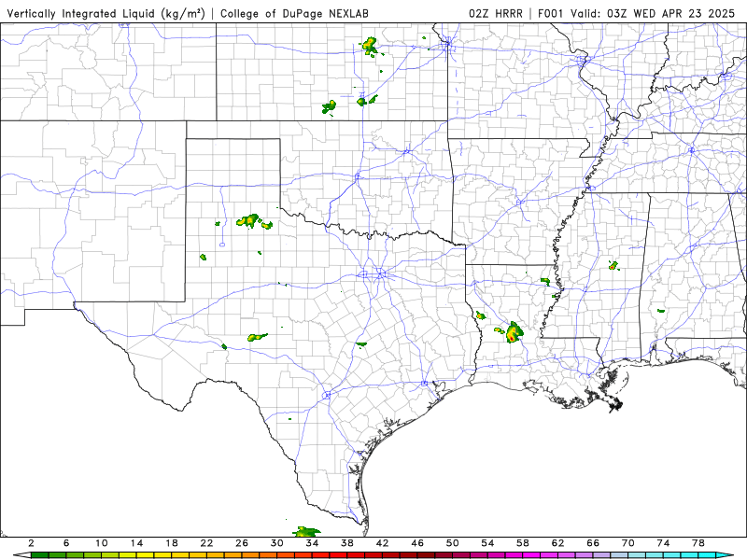
Task: Click the legend value "2"
Action: pyautogui.click(x=32, y=543)
